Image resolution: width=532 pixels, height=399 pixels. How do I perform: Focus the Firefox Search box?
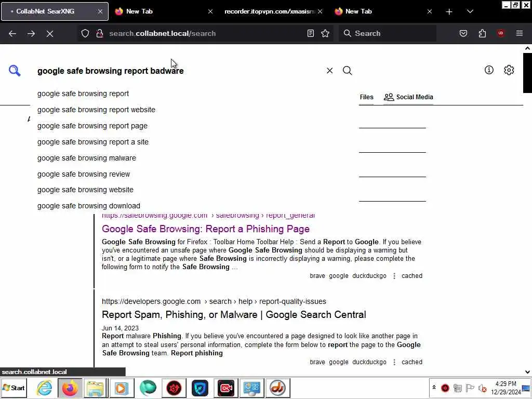click(x=388, y=33)
